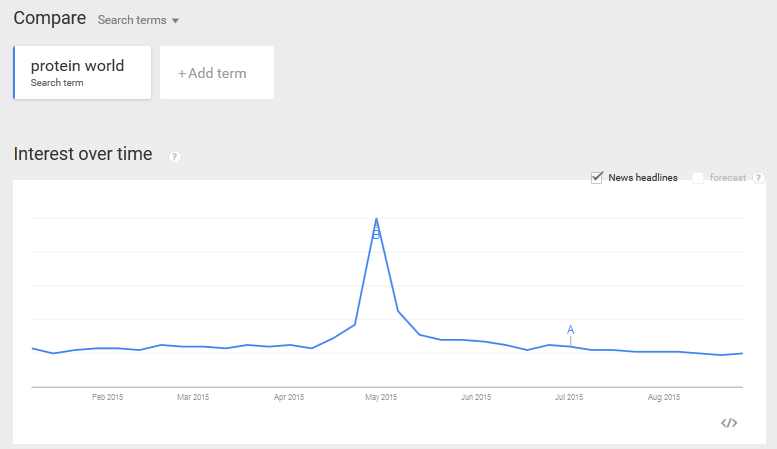Open news headline marker A on chart
The image size is (777, 449).
pyautogui.click(x=571, y=330)
